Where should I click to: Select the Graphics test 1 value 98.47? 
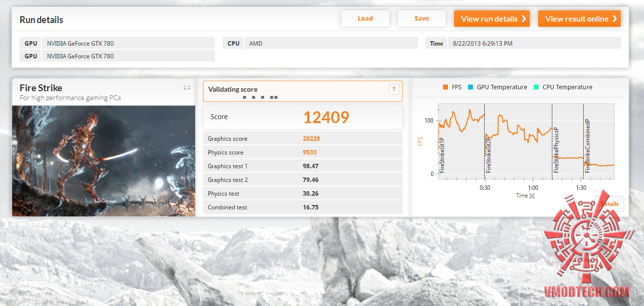[x=311, y=166]
